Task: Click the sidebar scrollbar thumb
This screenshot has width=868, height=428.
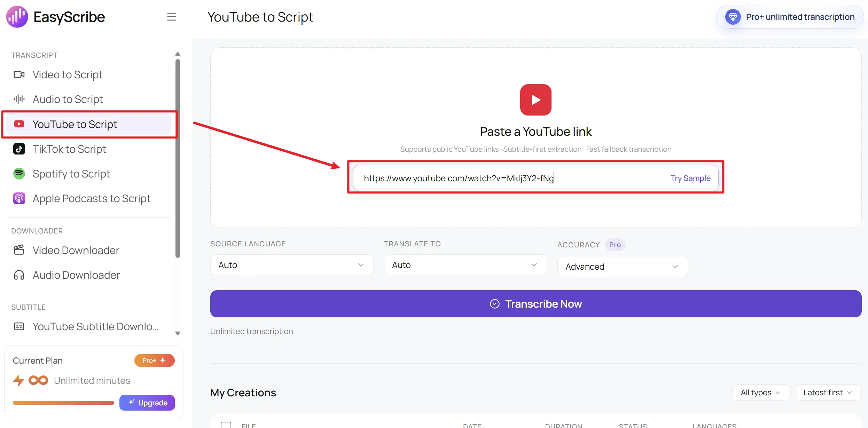Action: pos(178,158)
